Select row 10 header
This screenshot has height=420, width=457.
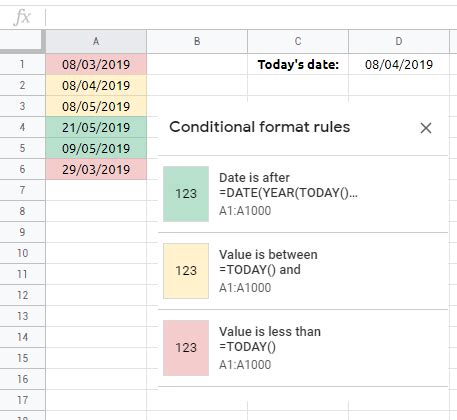tap(22, 253)
